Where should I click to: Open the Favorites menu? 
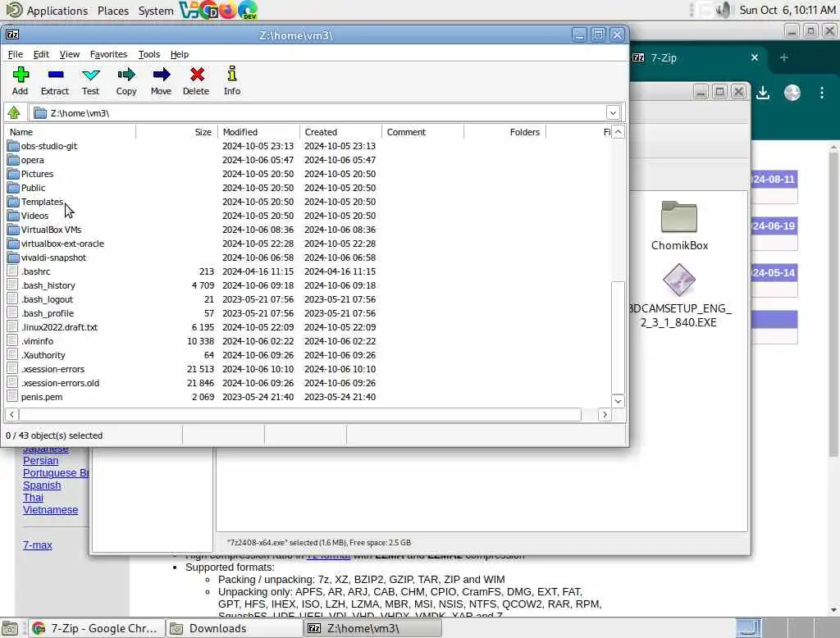[x=108, y=54]
